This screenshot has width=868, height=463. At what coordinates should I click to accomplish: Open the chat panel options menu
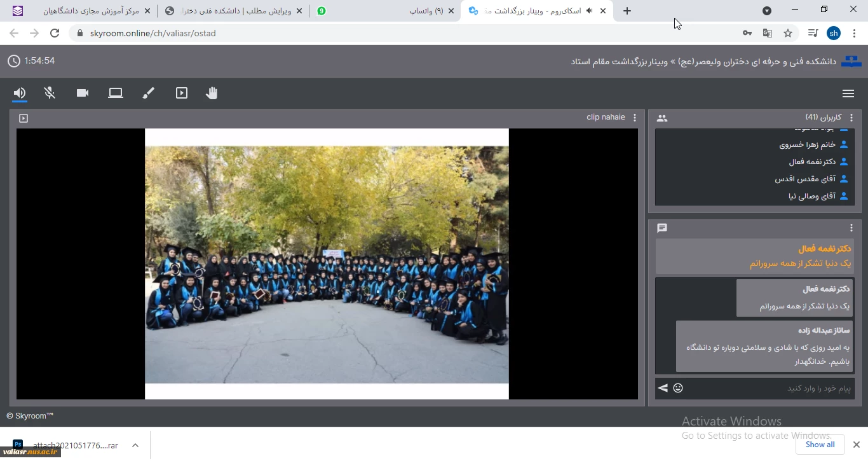[851, 228]
